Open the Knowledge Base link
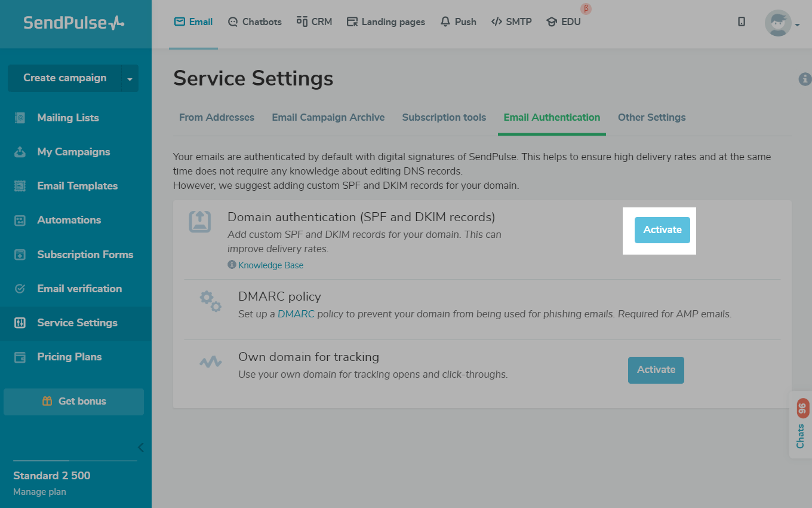Viewport: 812px width, 508px height. pos(270,265)
